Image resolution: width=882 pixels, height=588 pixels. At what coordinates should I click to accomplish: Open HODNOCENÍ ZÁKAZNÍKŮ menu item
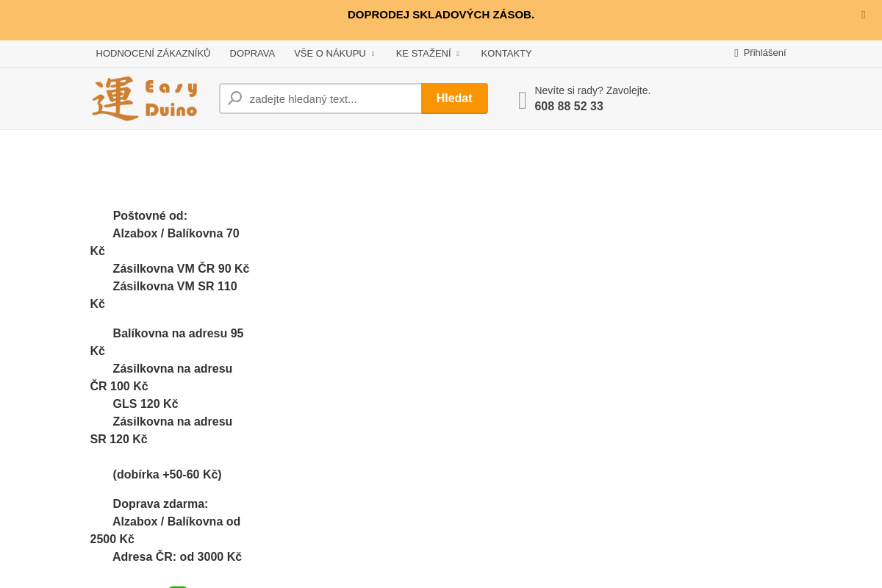tap(153, 54)
